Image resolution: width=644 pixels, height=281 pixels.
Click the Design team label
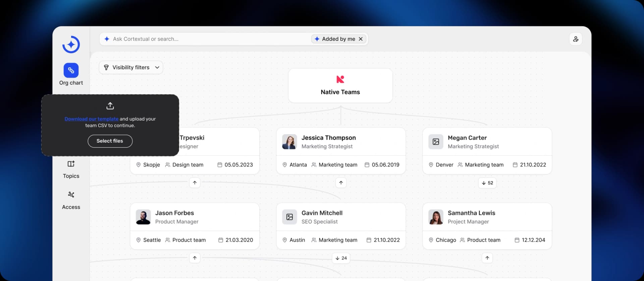(x=188, y=165)
